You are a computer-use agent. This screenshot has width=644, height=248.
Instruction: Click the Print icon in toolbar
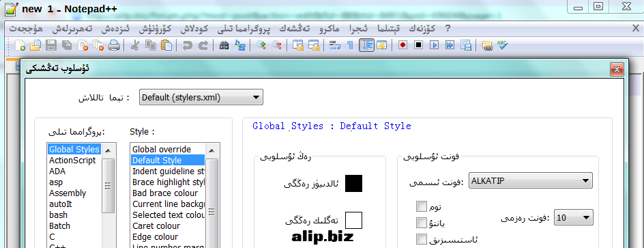point(114,45)
